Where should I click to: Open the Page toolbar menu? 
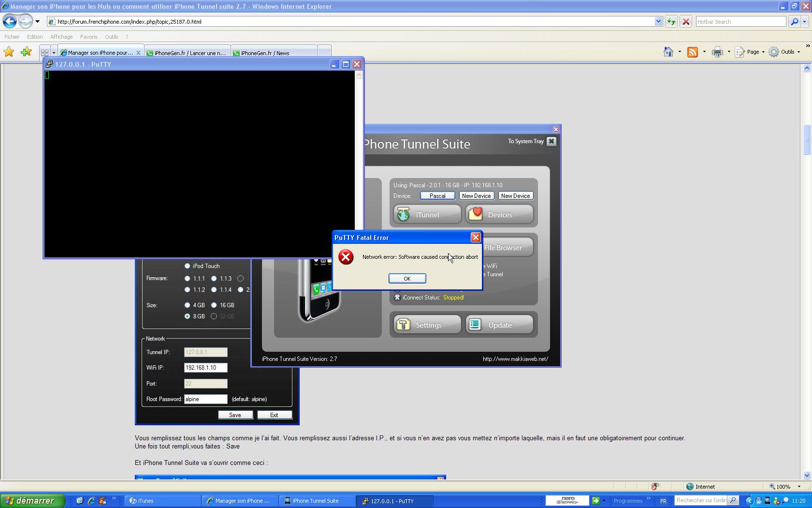pyautogui.click(x=750, y=52)
